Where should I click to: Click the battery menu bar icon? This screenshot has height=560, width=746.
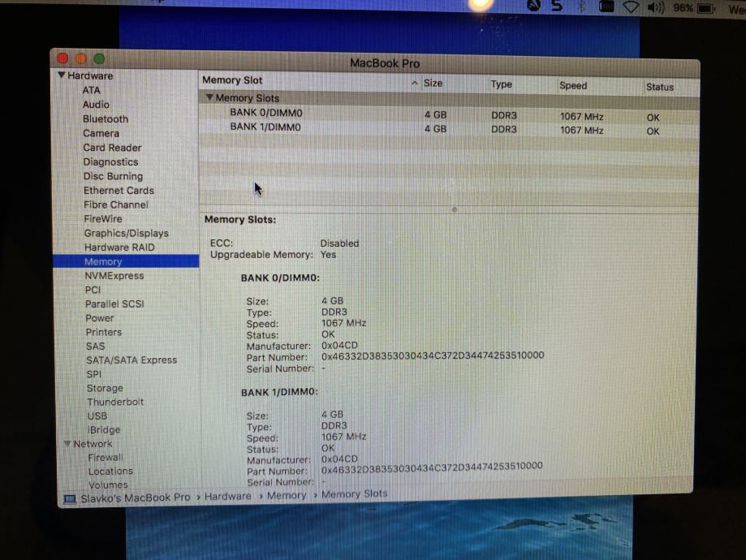706,8
